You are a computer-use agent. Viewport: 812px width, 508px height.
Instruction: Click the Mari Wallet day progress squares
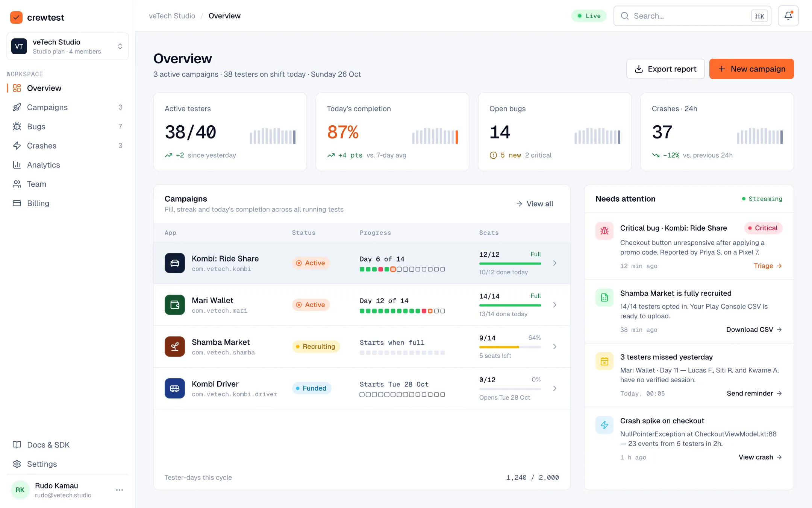pyautogui.click(x=402, y=311)
